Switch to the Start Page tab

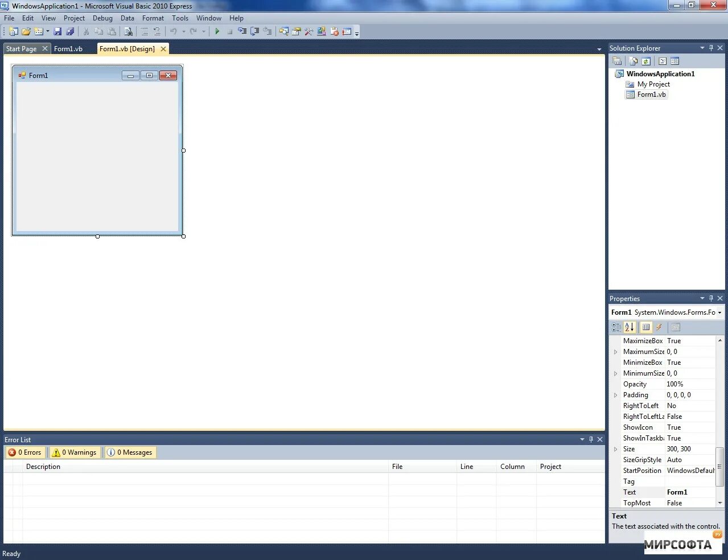coord(22,49)
